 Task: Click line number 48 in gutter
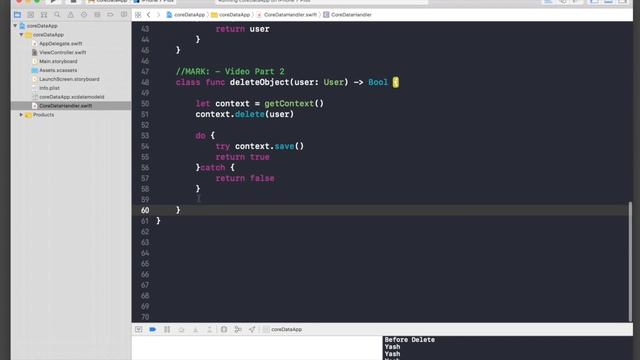145,82
